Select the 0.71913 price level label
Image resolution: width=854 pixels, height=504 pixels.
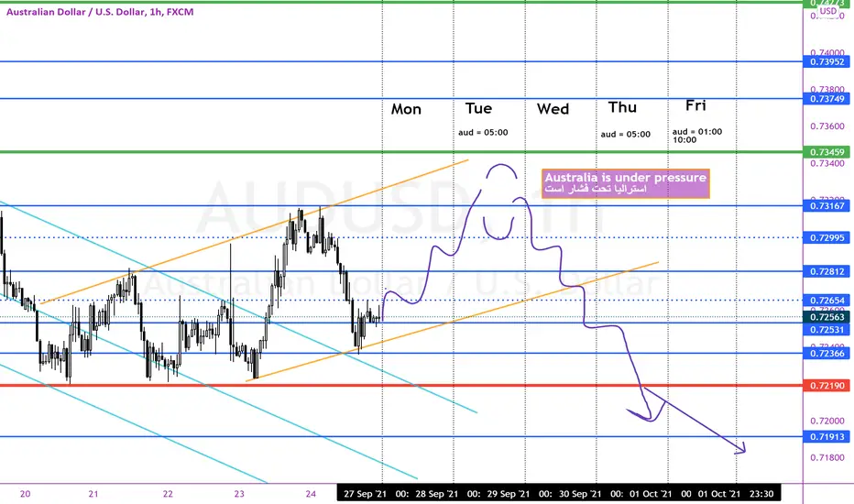tap(827, 436)
